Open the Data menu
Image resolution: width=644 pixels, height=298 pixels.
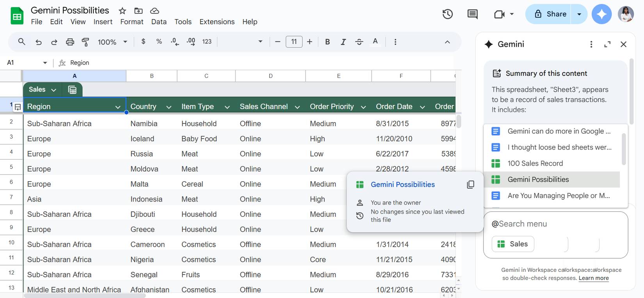158,22
